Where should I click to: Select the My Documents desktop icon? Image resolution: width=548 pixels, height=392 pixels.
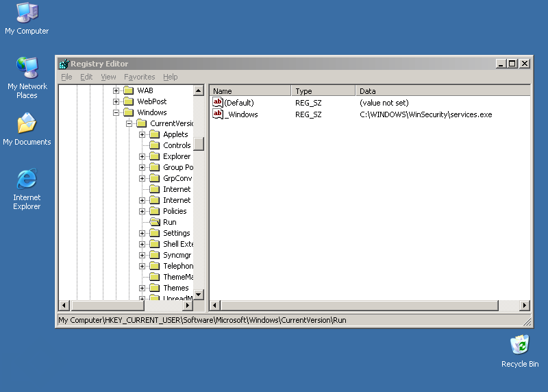pos(27,129)
